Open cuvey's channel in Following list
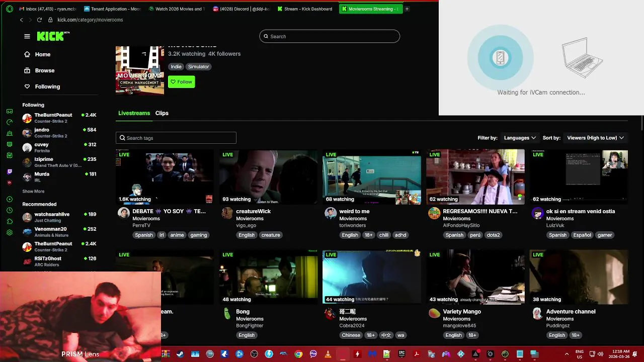The width and height of the screenshot is (644, 362). [59, 147]
